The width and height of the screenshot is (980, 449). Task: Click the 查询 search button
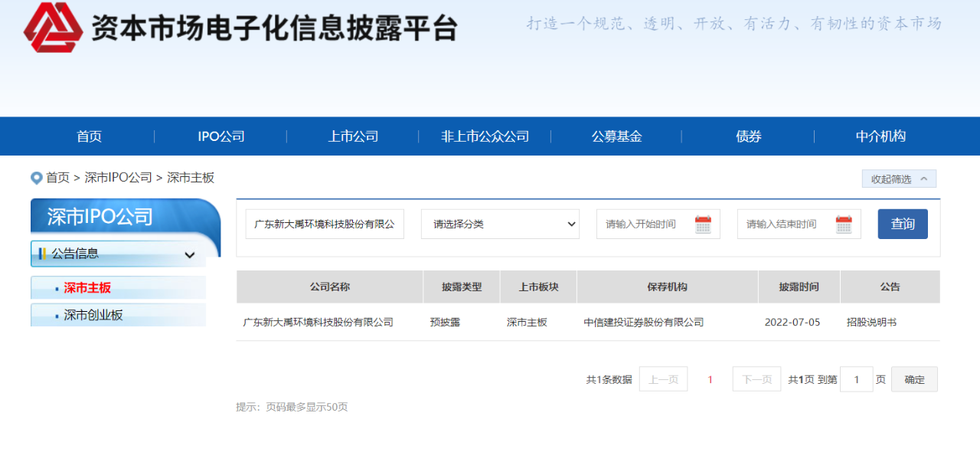pos(903,224)
